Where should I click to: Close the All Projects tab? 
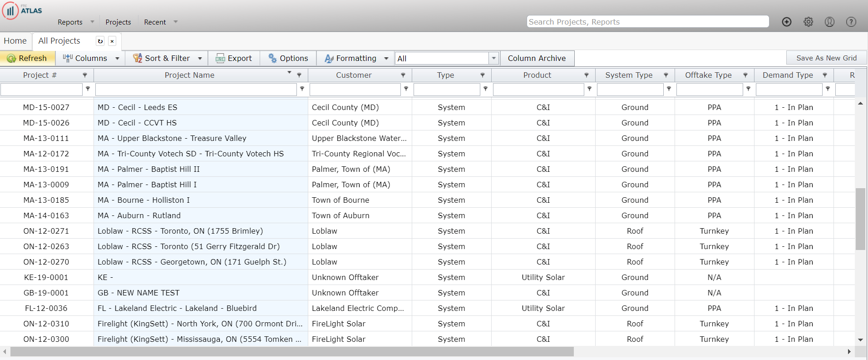(x=112, y=41)
